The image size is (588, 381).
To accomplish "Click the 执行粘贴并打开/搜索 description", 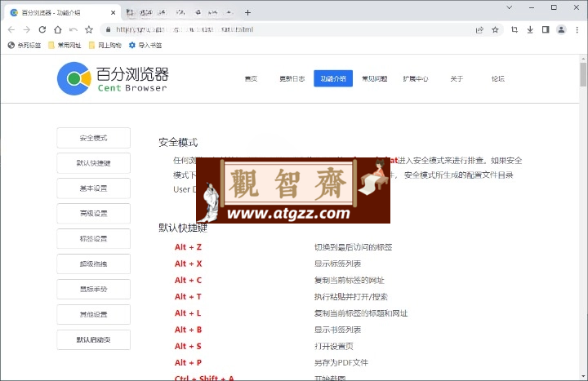I will pos(350,297).
